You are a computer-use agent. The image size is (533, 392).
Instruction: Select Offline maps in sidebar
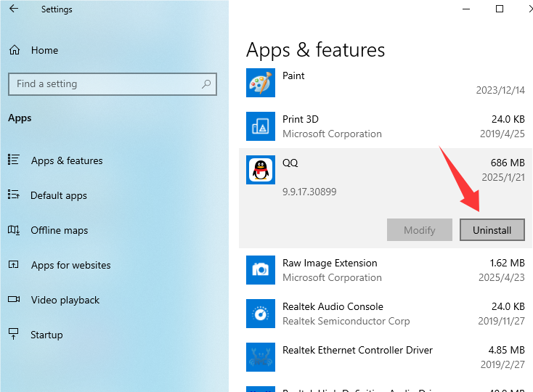point(60,230)
